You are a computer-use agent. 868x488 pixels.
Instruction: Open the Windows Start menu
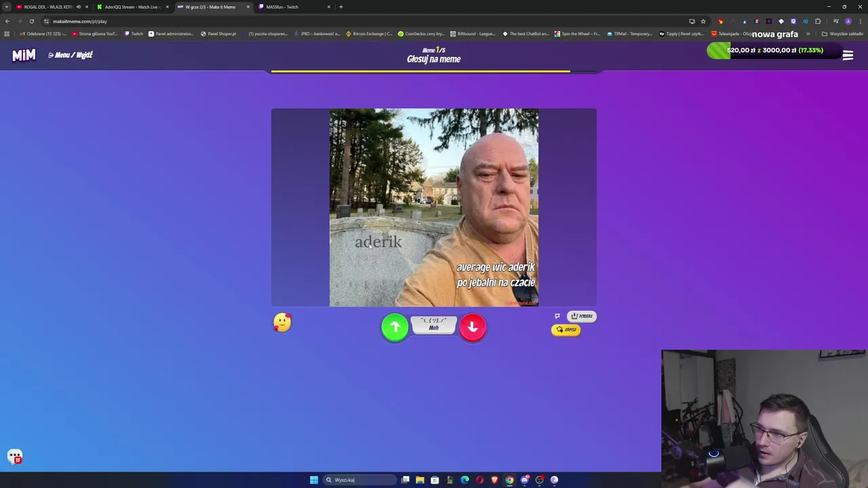coord(314,480)
